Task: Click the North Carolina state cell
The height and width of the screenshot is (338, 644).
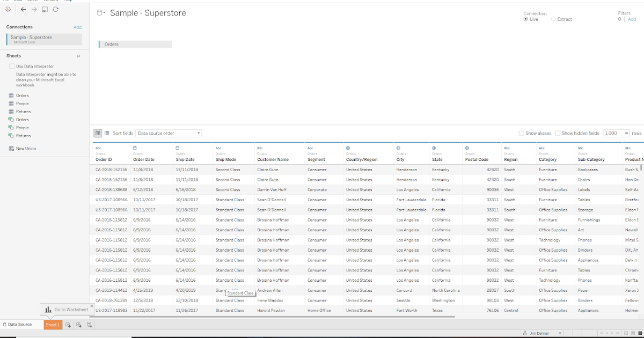Action: (445, 290)
